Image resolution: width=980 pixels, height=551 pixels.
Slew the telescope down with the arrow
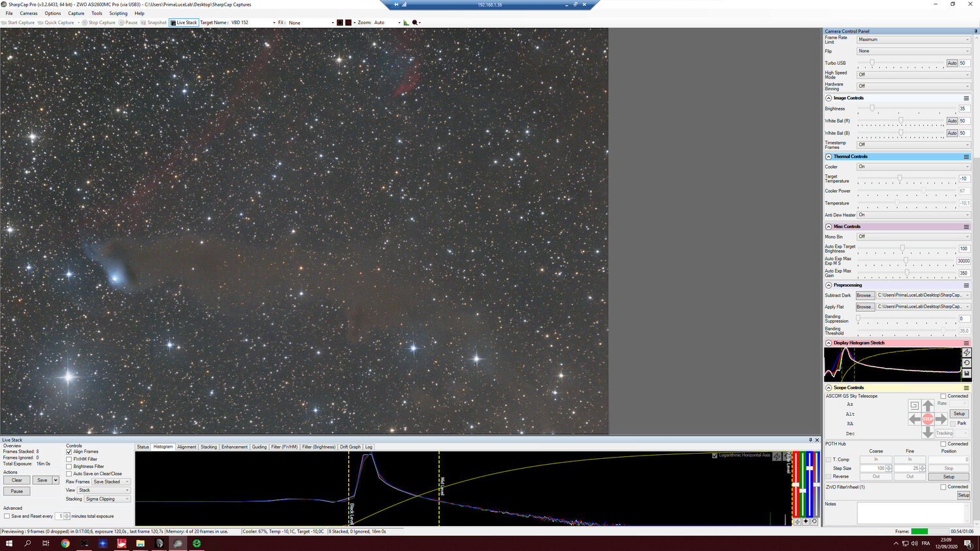[928, 432]
